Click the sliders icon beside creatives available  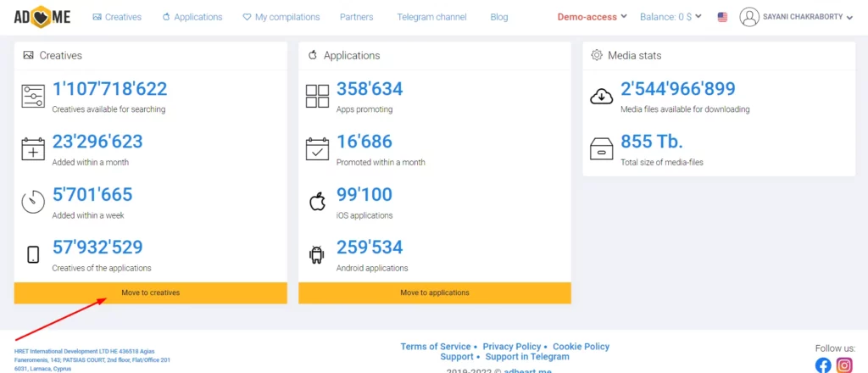point(32,96)
